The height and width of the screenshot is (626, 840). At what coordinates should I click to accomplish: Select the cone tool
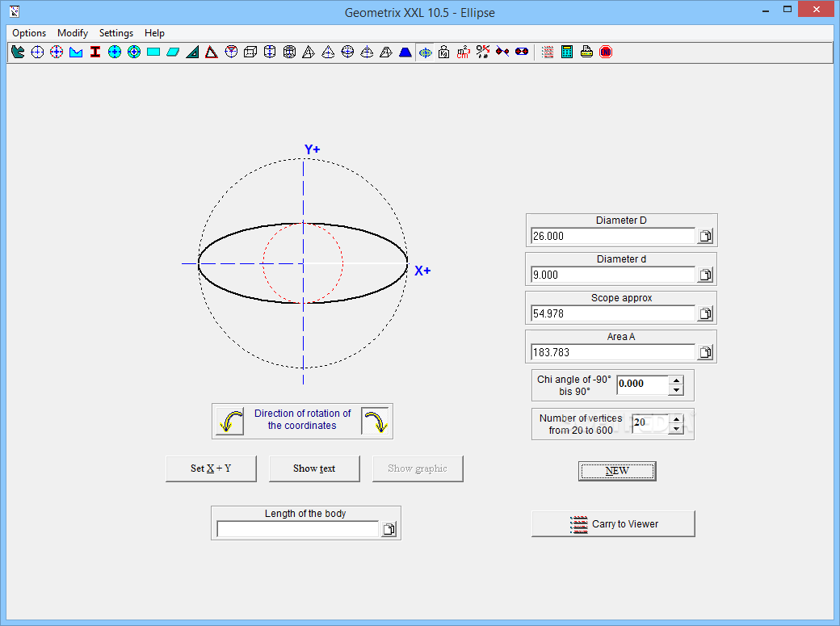[x=328, y=52]
